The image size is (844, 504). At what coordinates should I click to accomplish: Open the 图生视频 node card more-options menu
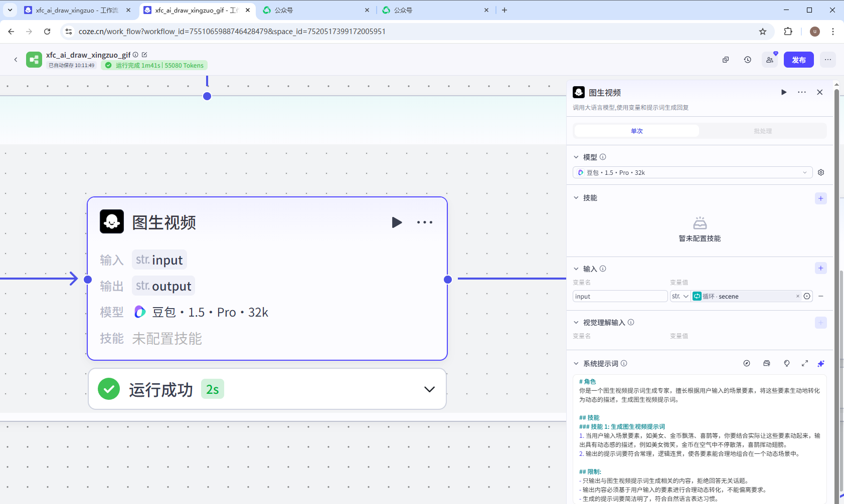click(425, 222)
